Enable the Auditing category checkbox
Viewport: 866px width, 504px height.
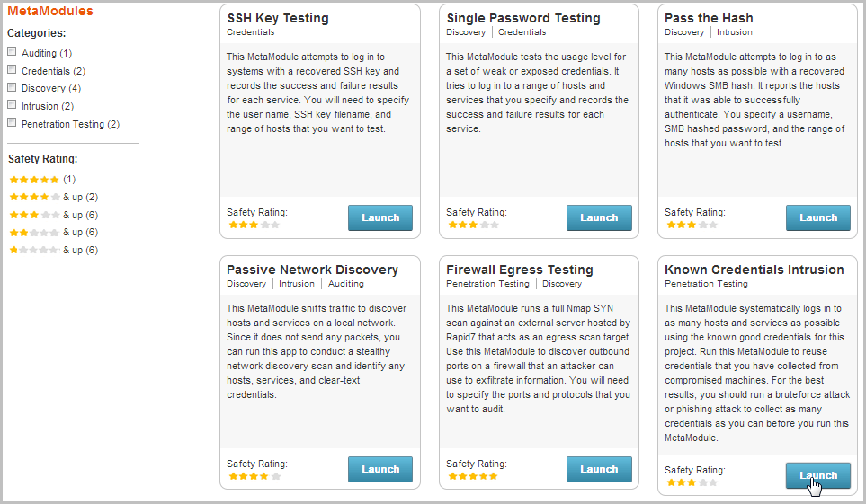[12, 53]
